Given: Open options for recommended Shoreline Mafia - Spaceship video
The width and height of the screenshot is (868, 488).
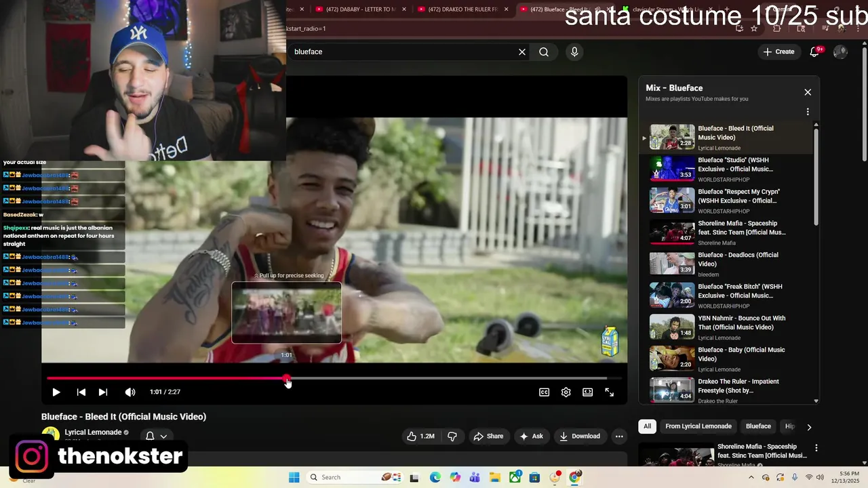Looking at the screenshot, I should coord(816,448).
